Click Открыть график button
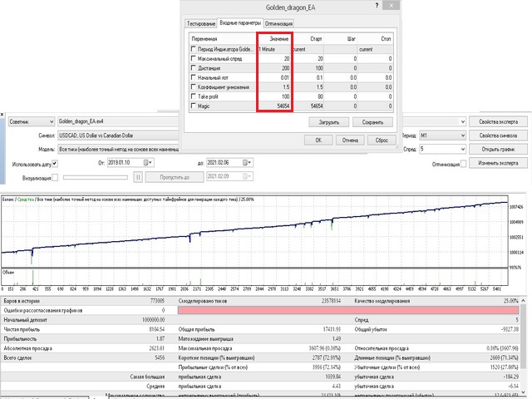 tap(498, 149)
